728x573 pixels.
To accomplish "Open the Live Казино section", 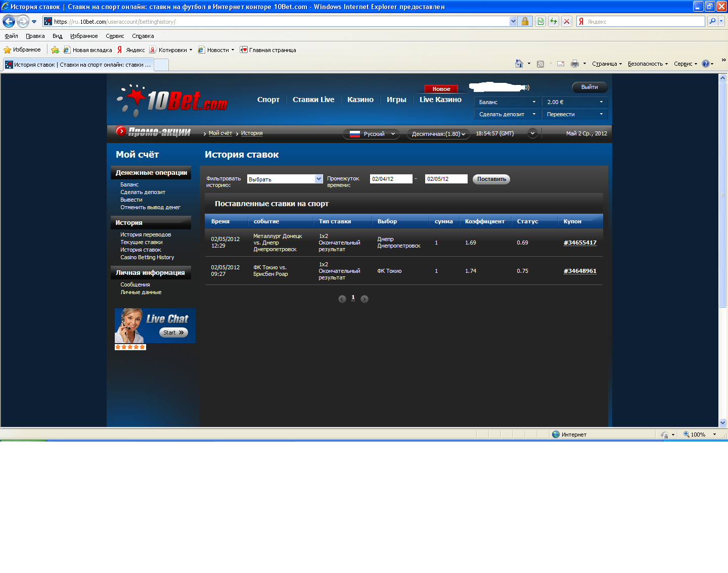I will click(x=440, y=100).
